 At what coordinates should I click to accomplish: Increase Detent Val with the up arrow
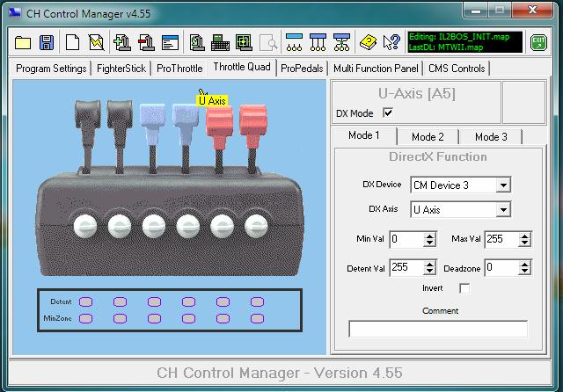429,265
